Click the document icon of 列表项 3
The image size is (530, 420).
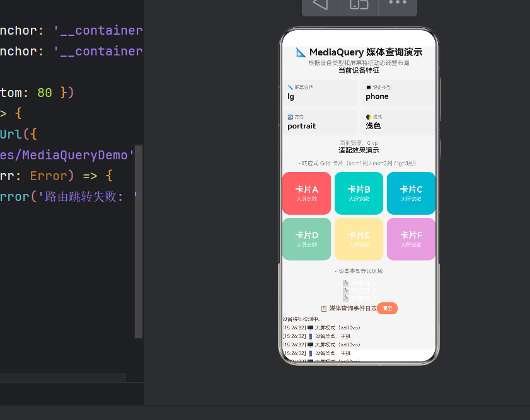(x=345, y=298)
